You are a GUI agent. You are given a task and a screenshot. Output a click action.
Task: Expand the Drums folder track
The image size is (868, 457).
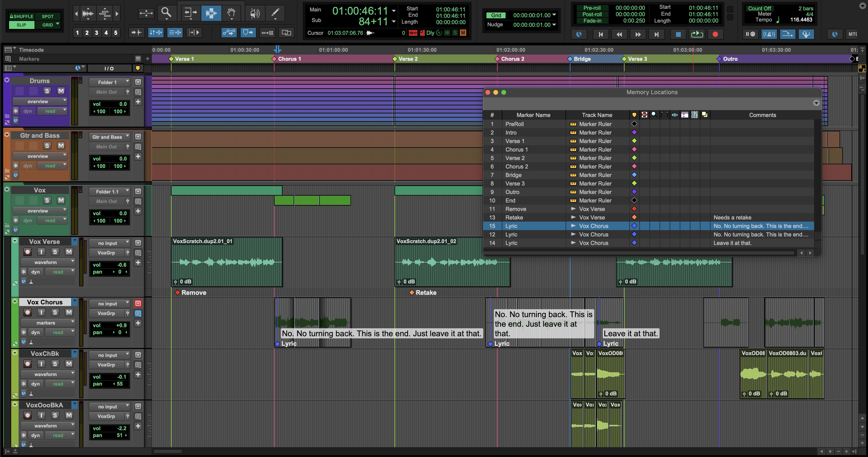pyautogui.click(x=6, y=80)
